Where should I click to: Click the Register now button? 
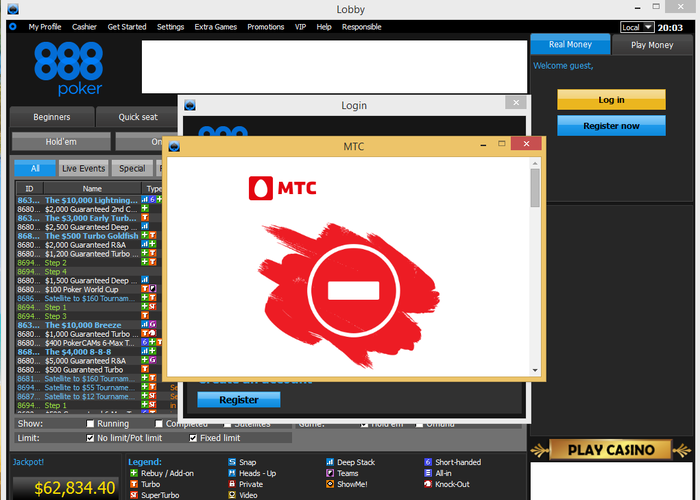click(x=611, y=125)
